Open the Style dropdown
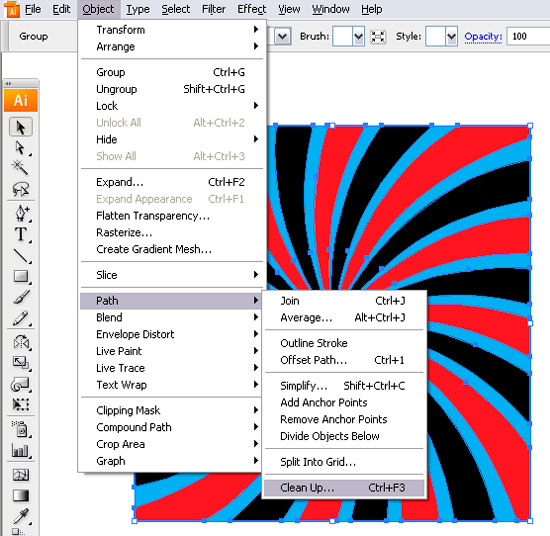 point(451,36)
